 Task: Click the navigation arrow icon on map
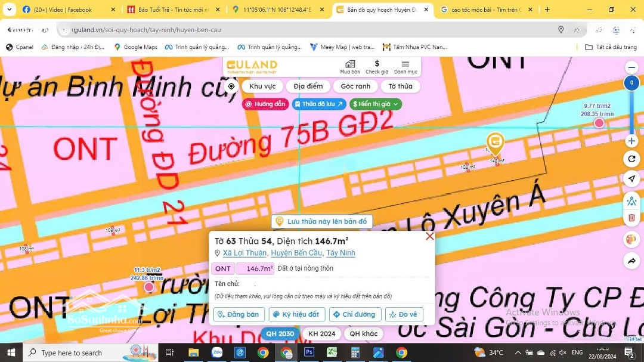(631, 179)
